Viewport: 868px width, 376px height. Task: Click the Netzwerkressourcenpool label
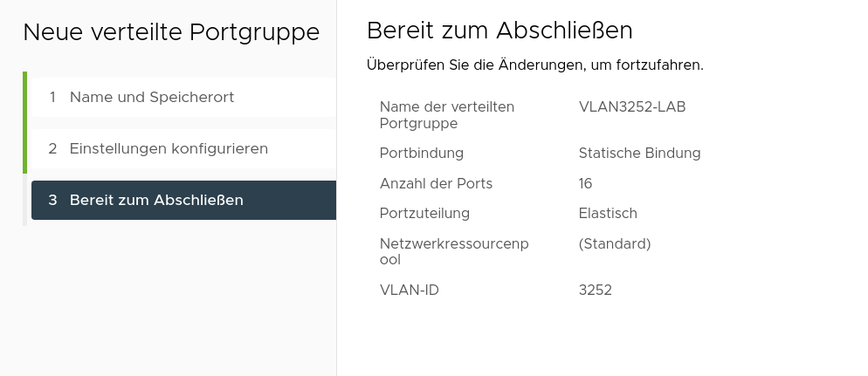pyautogui.click(x=454, y=251)
